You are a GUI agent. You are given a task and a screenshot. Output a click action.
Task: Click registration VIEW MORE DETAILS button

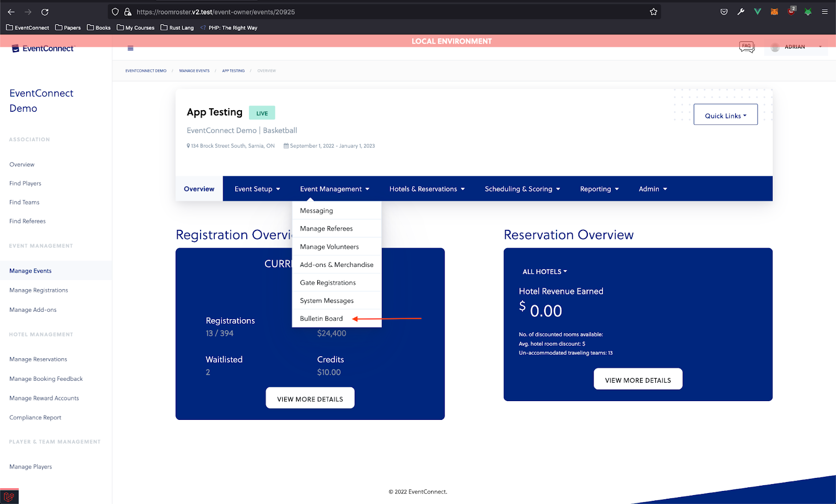310,398
